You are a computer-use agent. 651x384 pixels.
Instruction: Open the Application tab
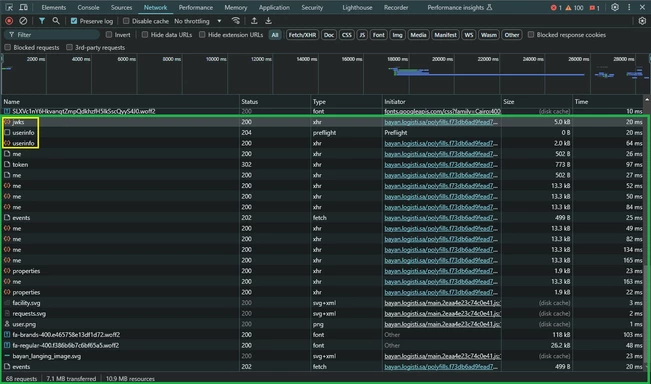pos(274,7)
